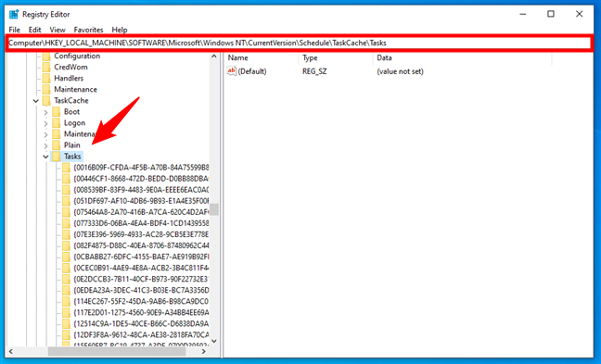Select the {12DF3F8A-9612-48CA key
Viewport: 601px width, 364px height.
click(x=141, y=334)
